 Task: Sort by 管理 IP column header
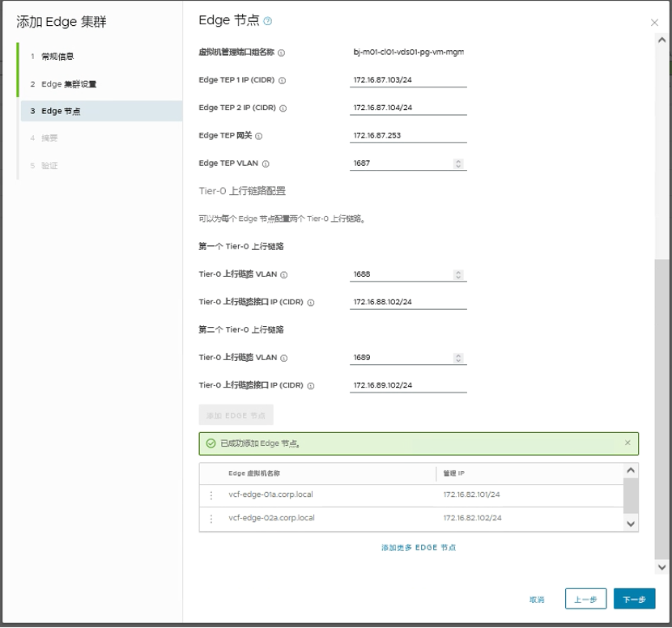(454, 473)
